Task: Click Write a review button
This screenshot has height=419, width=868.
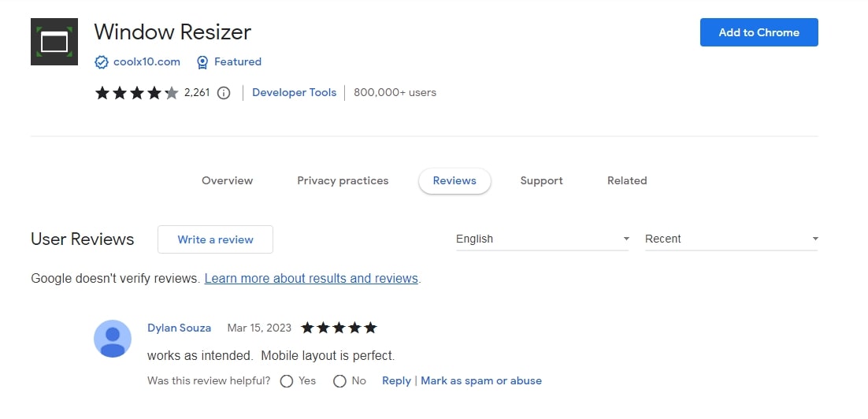Action: [215, 239]
